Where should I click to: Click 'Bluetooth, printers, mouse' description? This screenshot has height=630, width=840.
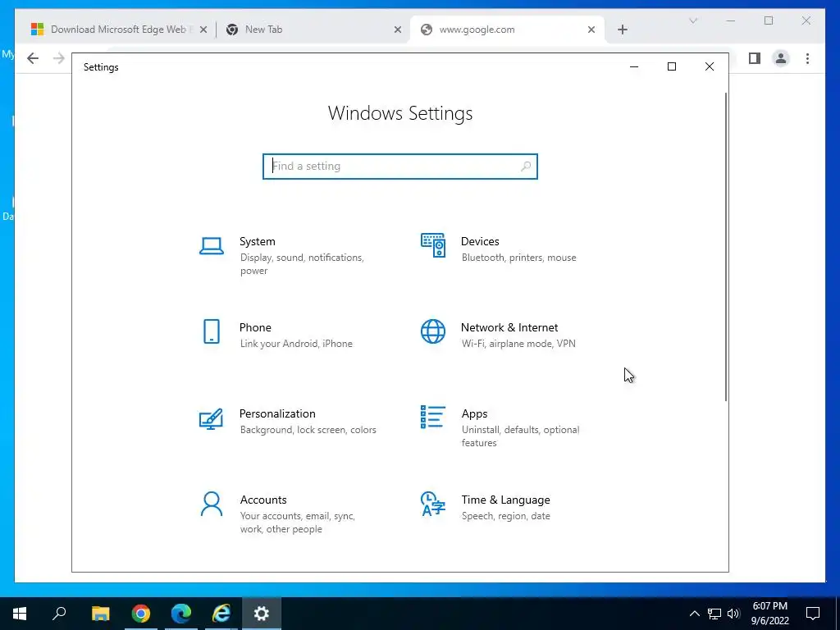point(519,258)
